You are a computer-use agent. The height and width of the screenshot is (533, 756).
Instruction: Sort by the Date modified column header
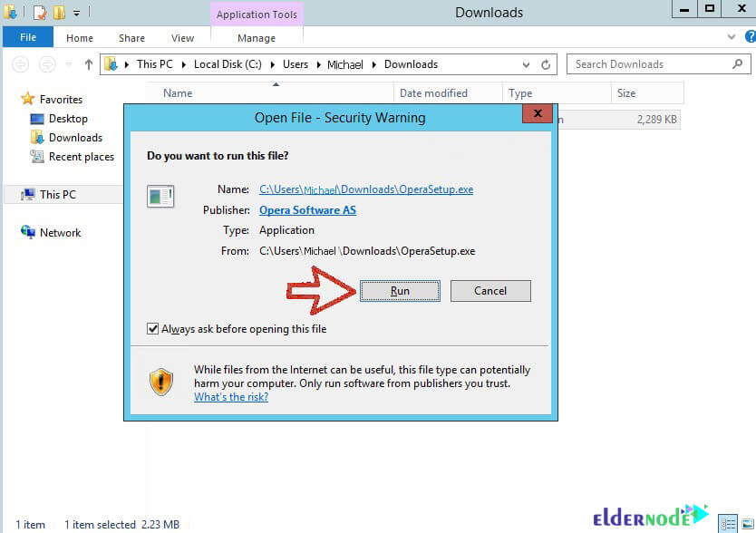tap(449, 93)
